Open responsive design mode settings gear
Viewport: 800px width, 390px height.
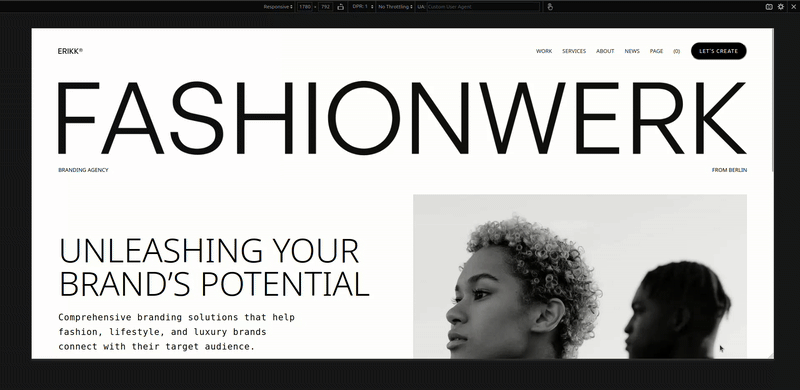[781, 7]
